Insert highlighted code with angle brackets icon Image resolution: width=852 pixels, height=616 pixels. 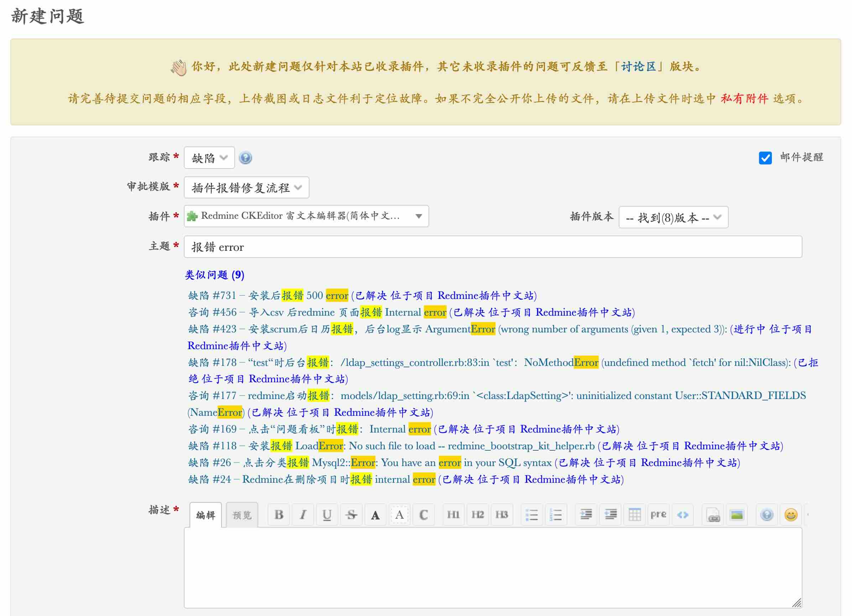tap(682, 514)
